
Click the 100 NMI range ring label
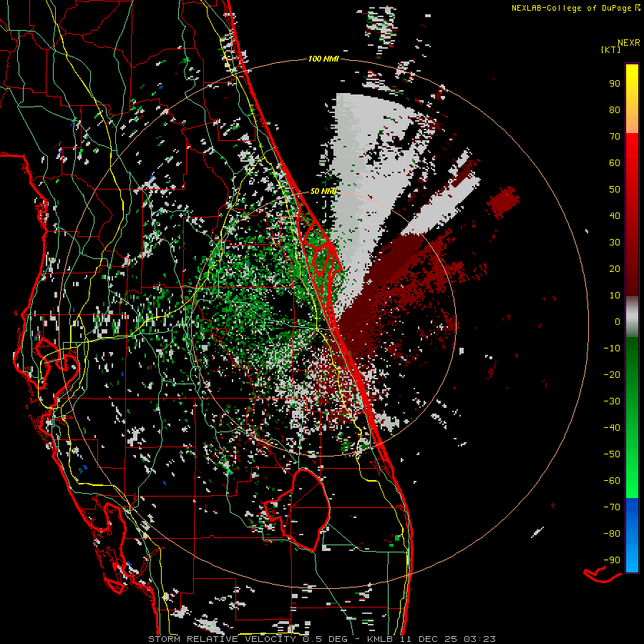(323, 59)
